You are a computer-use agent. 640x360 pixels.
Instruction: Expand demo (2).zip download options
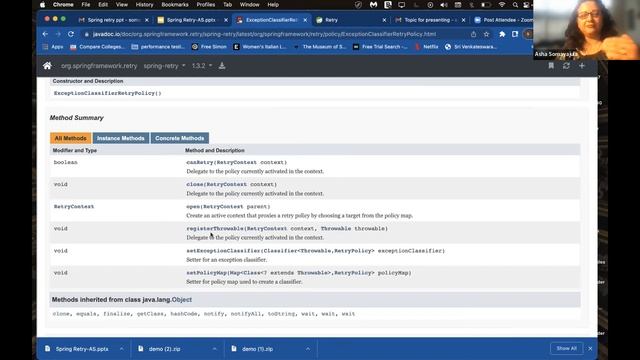(215, 349)
